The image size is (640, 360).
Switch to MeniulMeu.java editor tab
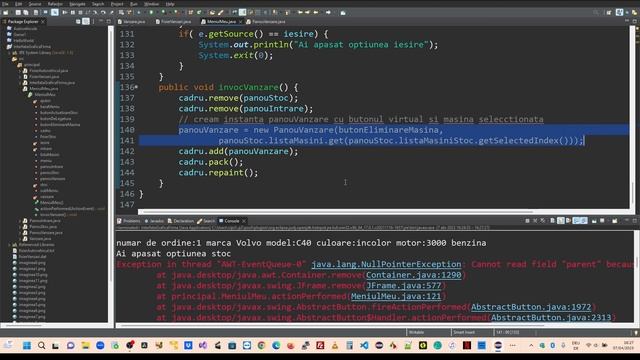coord(221,21)
